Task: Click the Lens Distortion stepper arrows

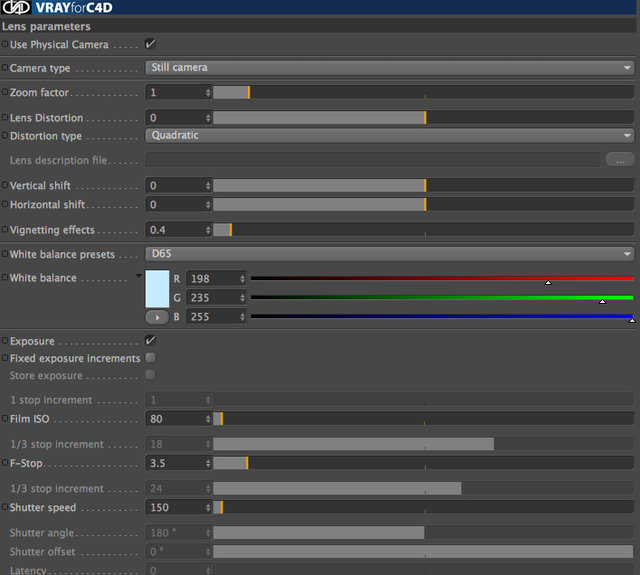Action: pyautogui.click(x=208, y=118)
